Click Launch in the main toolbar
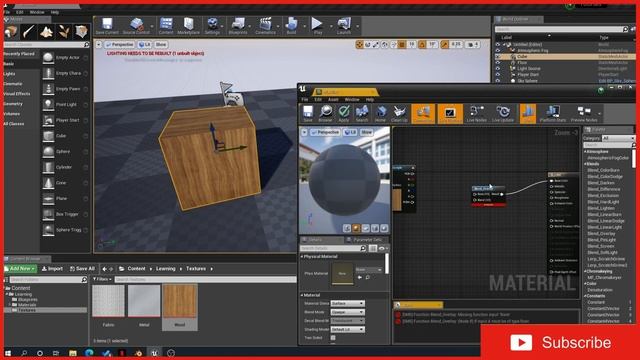Screen dimensions: 640x360 (344, 26)
